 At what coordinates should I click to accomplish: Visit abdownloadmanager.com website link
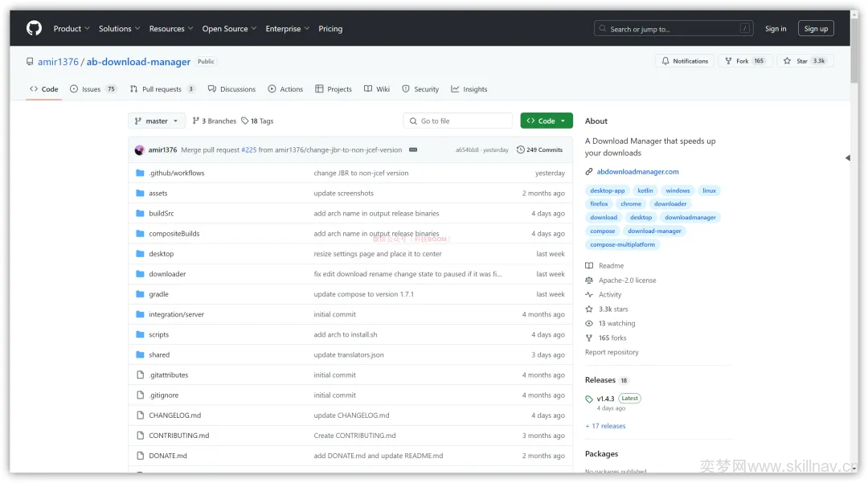pos(637,171)
